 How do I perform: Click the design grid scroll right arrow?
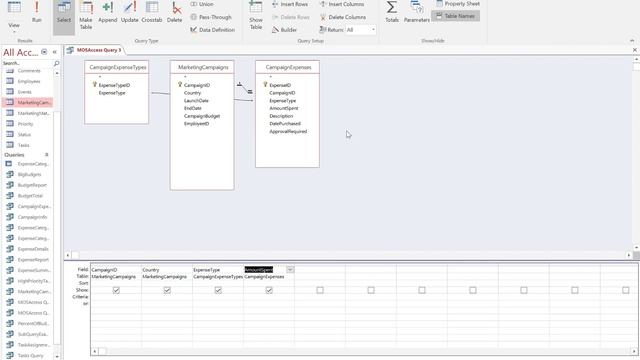point(634,351)
